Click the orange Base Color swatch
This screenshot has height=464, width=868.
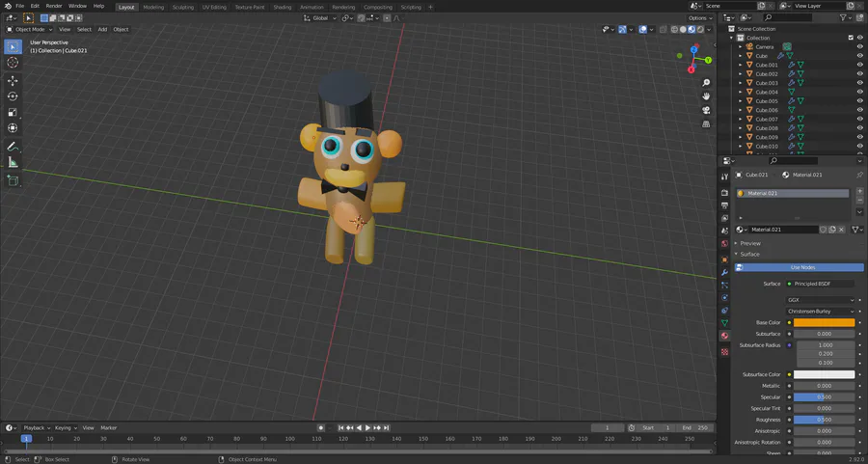[x=825, y=323]
